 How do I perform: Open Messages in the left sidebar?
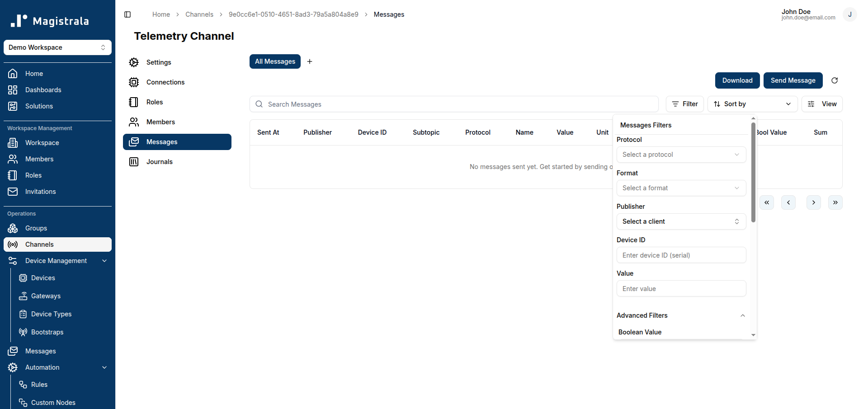[57, 351]
